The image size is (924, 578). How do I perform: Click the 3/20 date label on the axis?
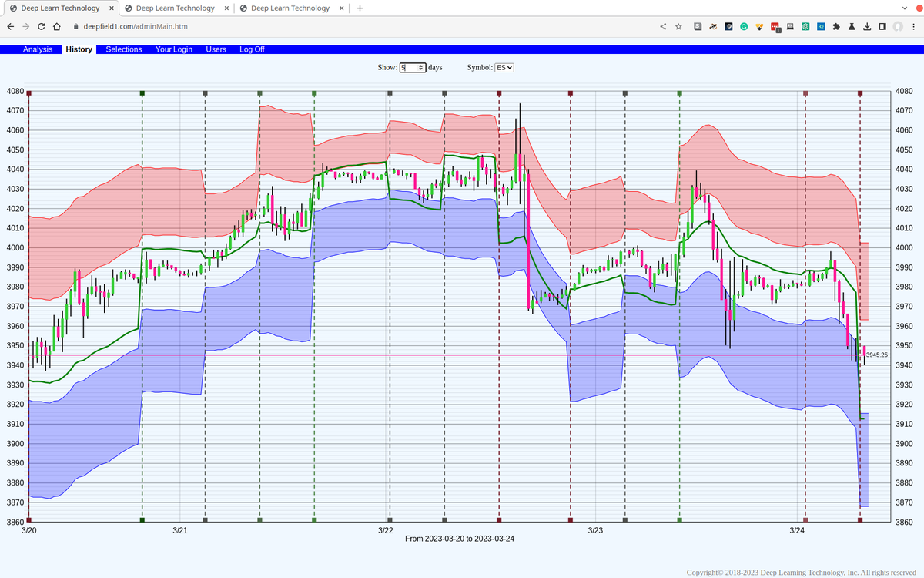[x=29, y=530]
